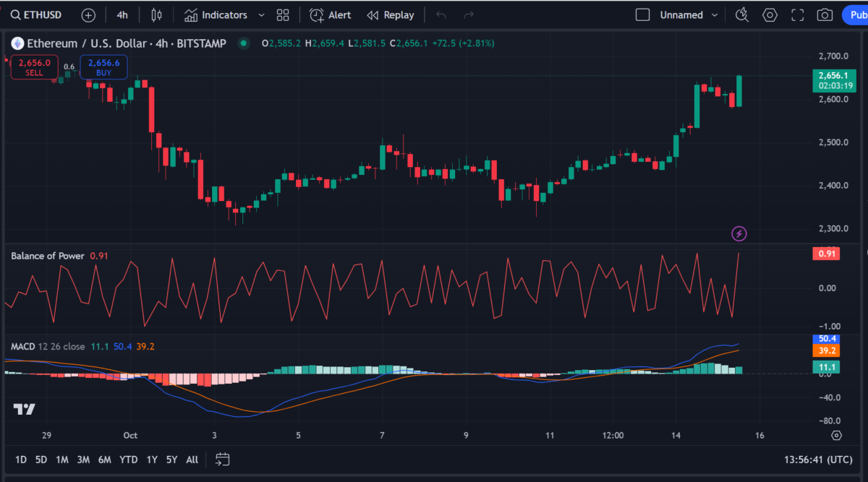This screenshot has height=482, width=868.
Task: Click the blue BUY price button
Action: tap(103, 67)
